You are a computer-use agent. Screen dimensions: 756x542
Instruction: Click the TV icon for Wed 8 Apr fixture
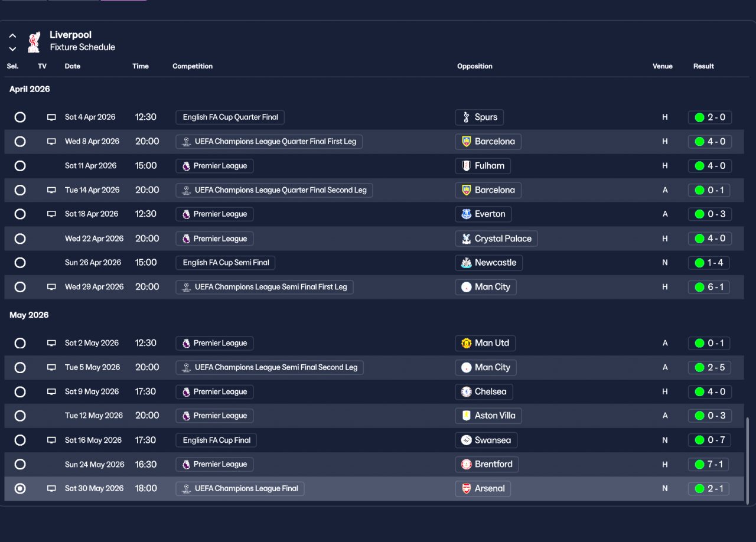coord(51,142)
